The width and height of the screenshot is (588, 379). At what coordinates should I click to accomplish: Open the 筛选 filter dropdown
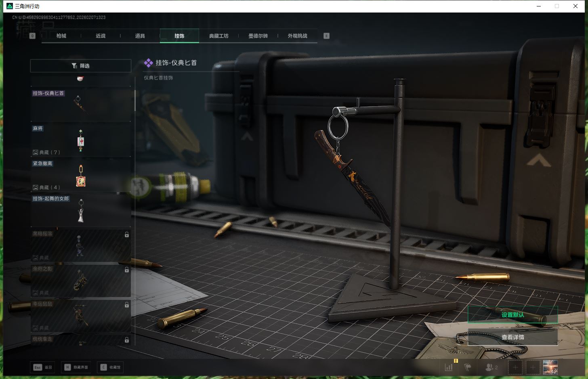(x=81, y=66)
